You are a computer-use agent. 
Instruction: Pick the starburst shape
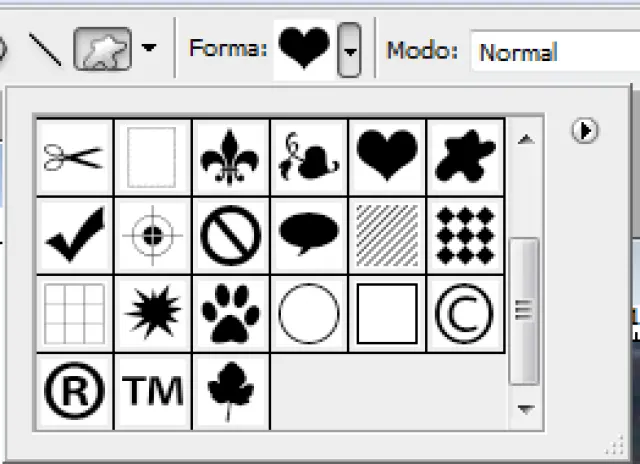coord(152,314)
